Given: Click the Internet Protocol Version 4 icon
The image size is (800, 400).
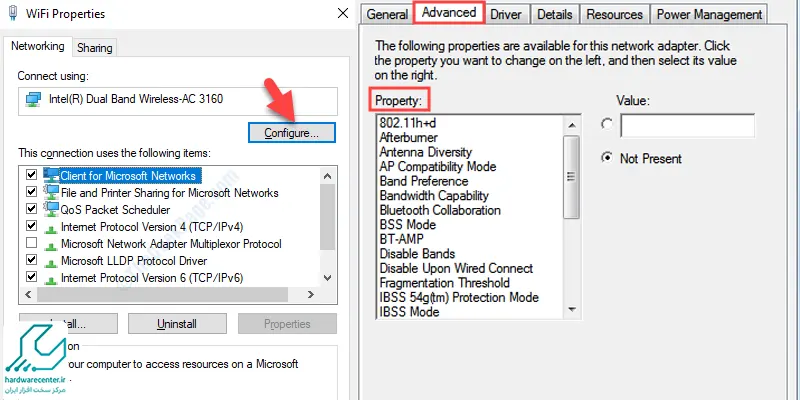Looking at the screenshot, I should [50, 229].
